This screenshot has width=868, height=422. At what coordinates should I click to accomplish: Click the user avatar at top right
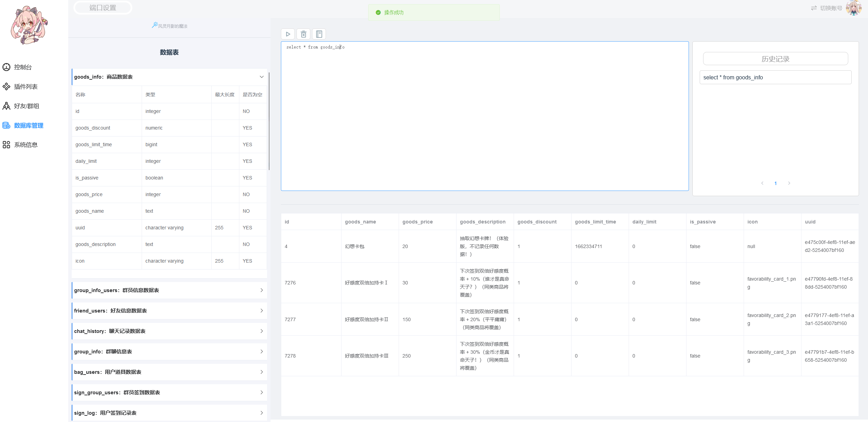tap(854, 8)
